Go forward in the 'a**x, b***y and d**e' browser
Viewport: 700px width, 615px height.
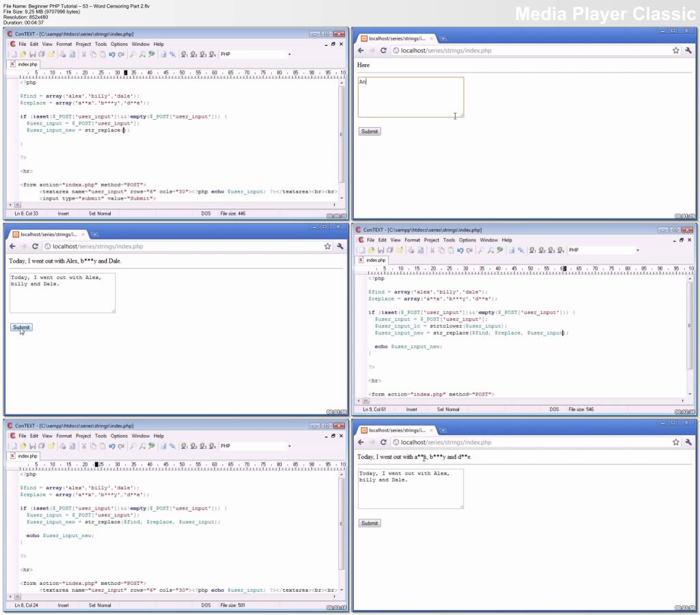coord(372,443)
